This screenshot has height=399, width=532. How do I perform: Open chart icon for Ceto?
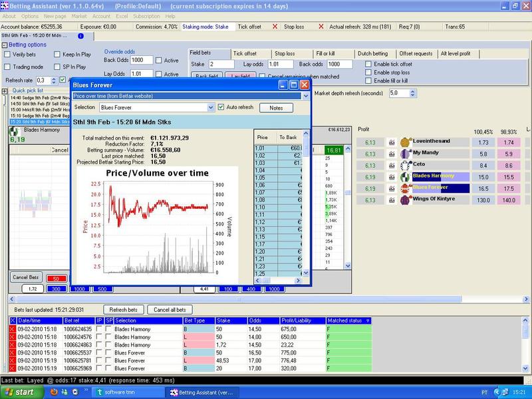392,166
